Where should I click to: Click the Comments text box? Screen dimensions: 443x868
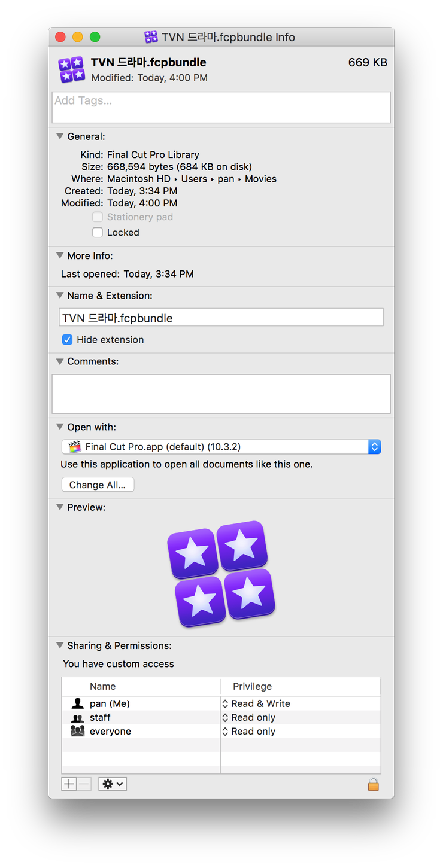click(x=221, y=394)
